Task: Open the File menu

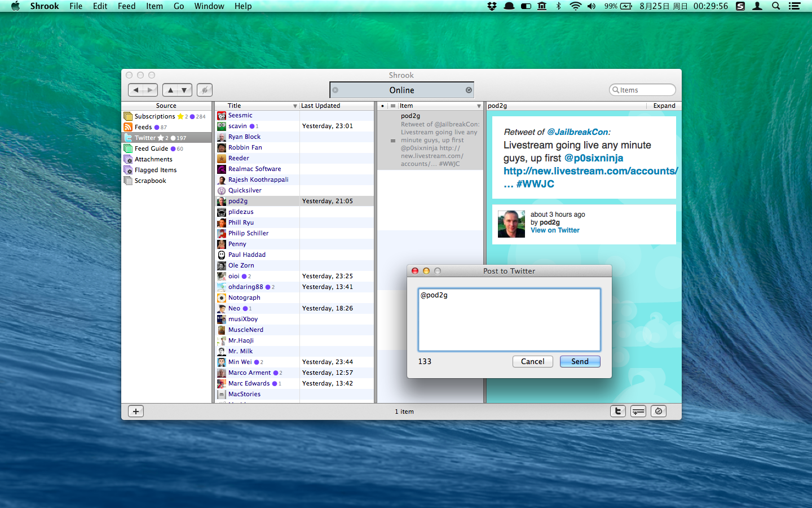Action: [x=76, y=6]
